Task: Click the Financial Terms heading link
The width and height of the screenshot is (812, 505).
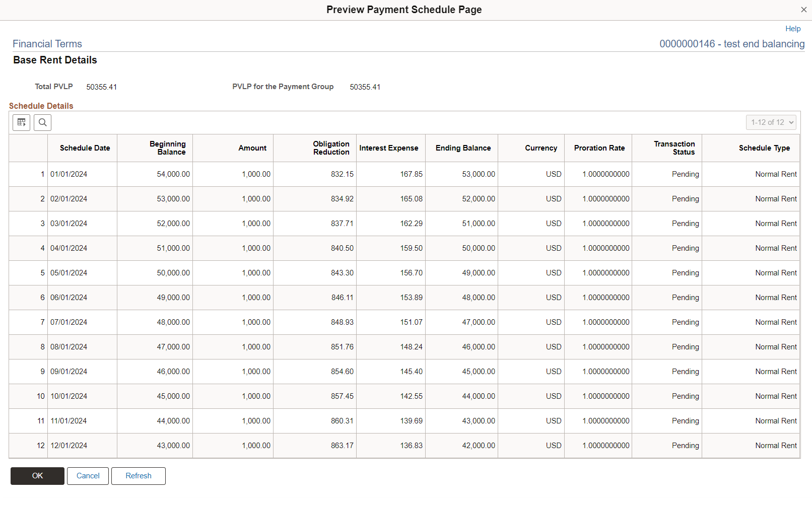Action: point(47,44)
